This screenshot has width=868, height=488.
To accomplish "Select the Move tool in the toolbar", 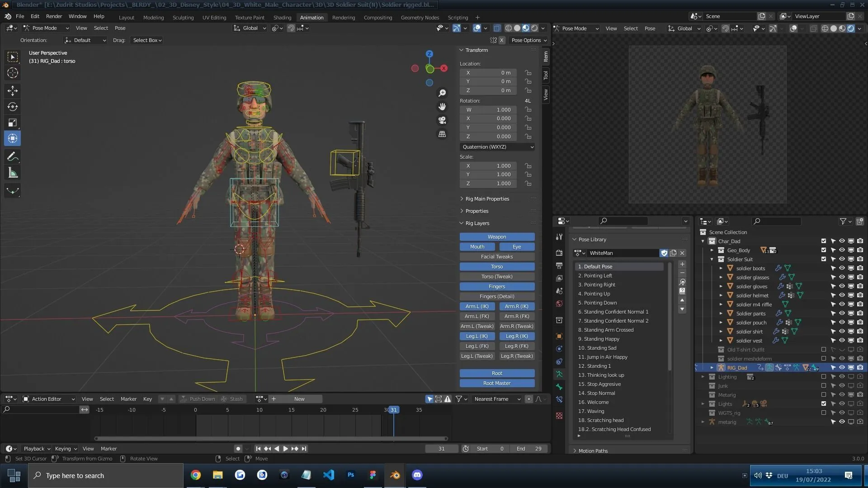I will pyautogui.click(x=12, y=91).
